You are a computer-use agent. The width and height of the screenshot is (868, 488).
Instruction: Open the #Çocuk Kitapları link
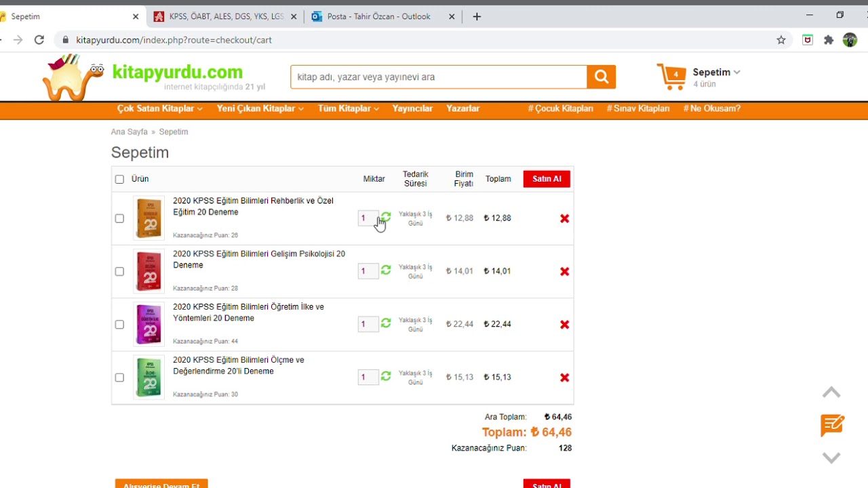(561, 108)
